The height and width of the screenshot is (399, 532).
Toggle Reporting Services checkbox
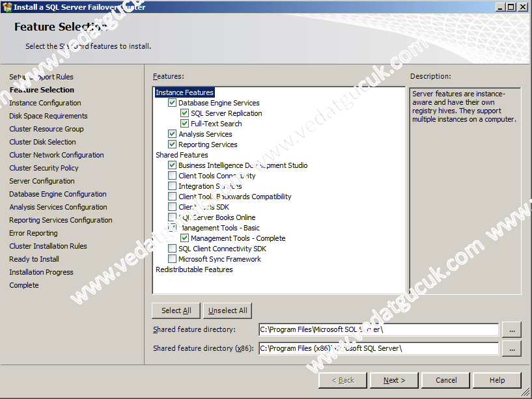(x=173, y=144)
